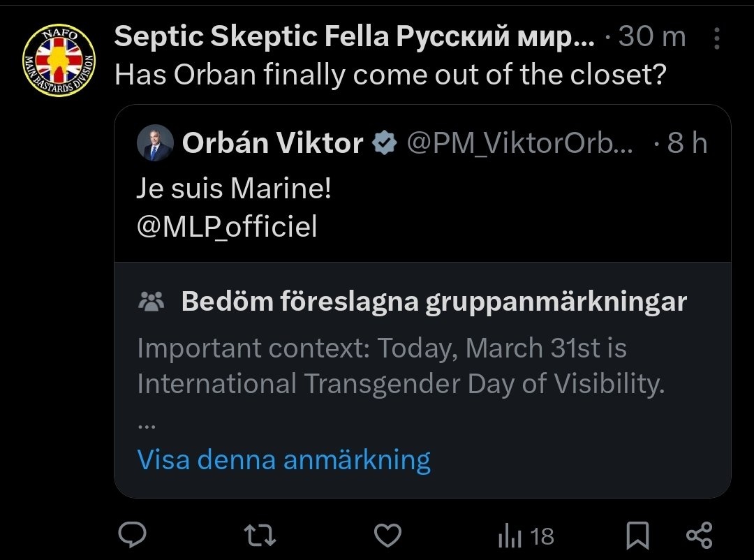754x560 pixels.
Task: Open the reply comment icon
Action: (132, 535)
